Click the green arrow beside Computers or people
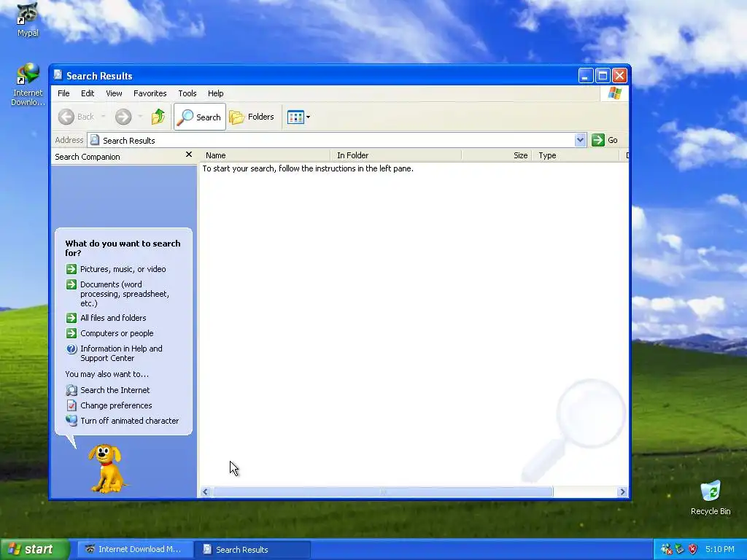747x560 pixels. 71,332
